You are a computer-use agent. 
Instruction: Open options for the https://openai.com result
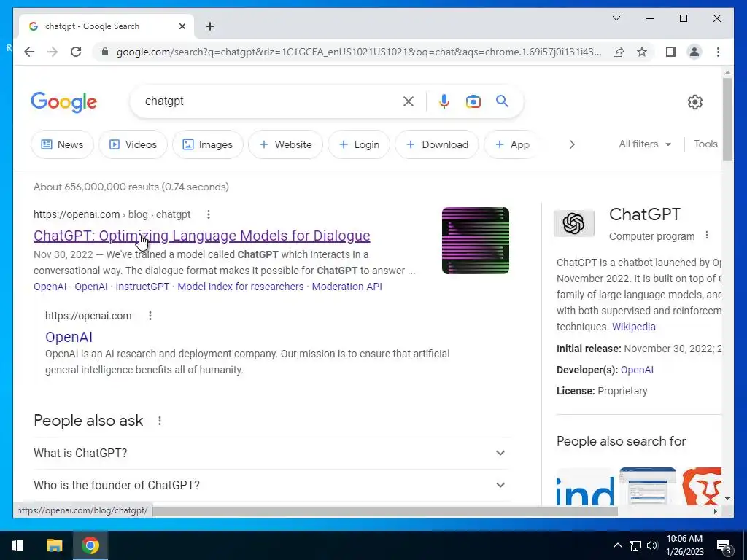click(x=150, y=316)
